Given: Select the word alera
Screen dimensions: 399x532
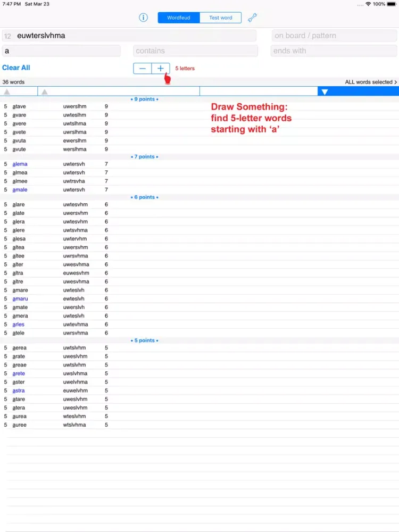Looking at the screenshot, I should point(19,221).
